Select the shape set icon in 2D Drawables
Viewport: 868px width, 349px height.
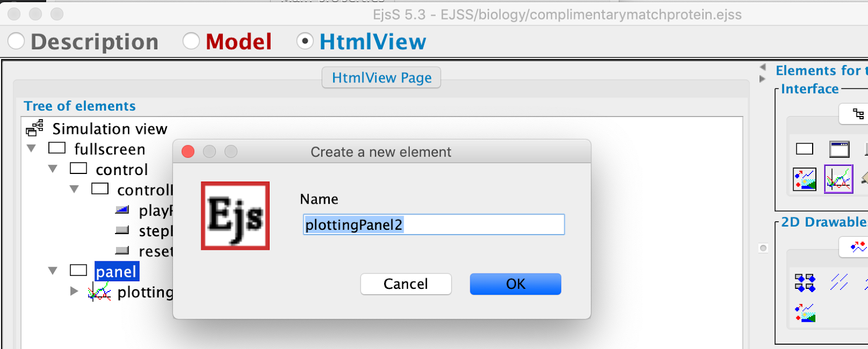(805, 282)
